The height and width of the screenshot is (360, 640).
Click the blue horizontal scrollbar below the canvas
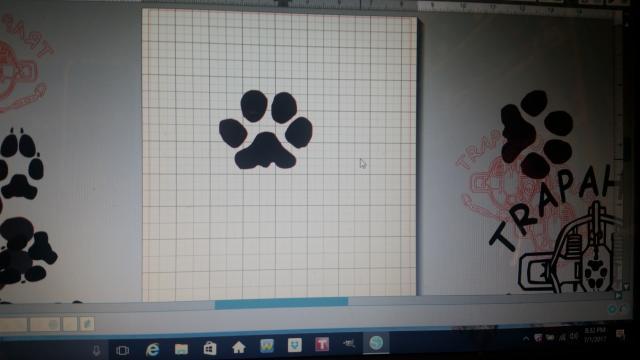[281, 303]
